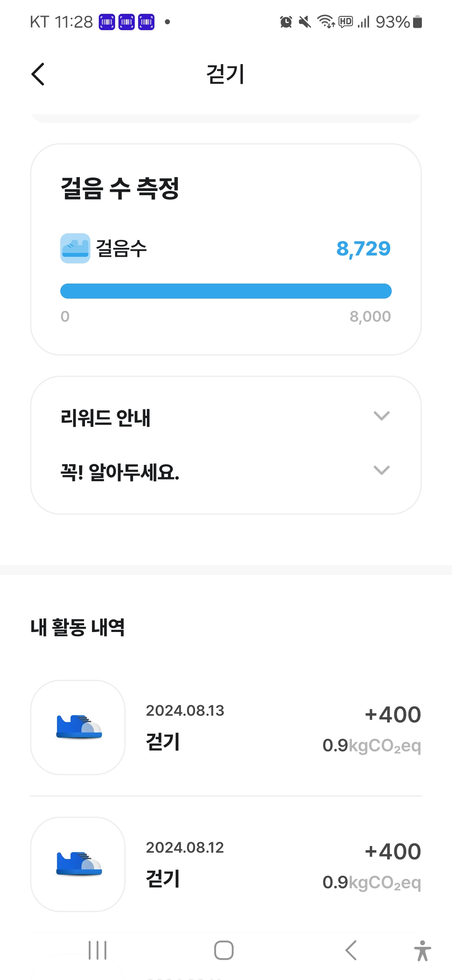
Task: Tap the accessibility figure icon
Action: tap(422, 950)
